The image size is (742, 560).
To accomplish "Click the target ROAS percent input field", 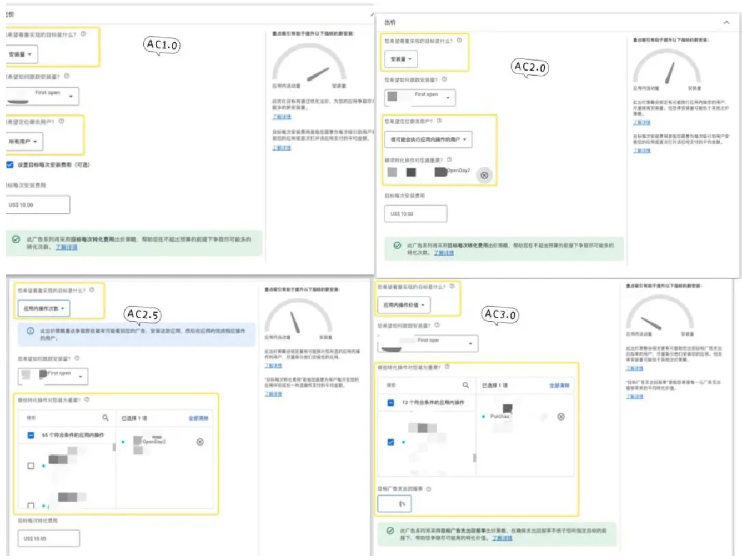I will 394,503.
